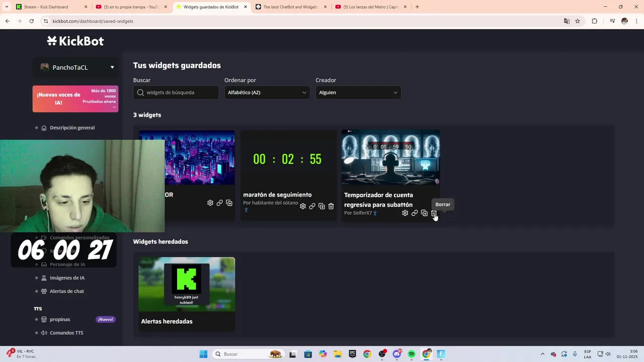The image size is (644, 362).
Task: Click accessibility icon next to Por SeiferX7
Action: coord(375,213)
